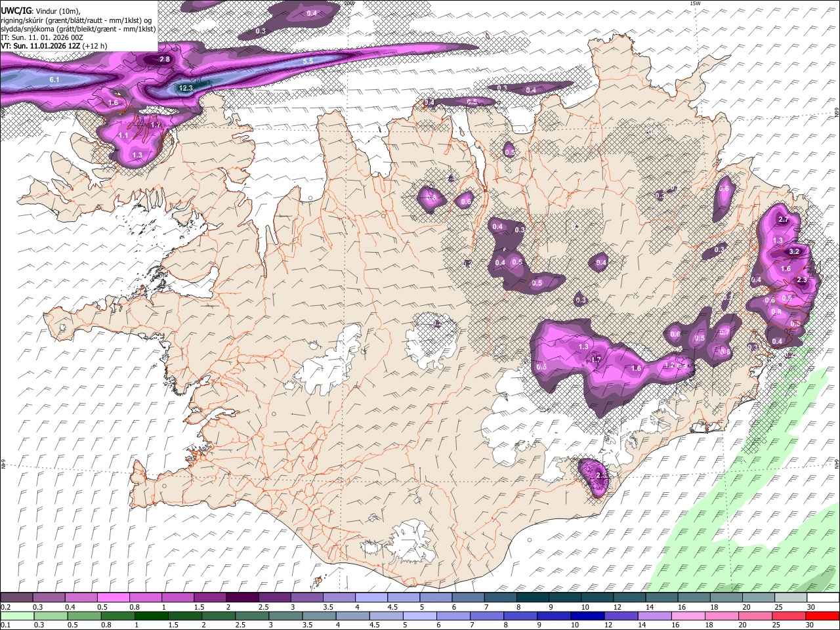The height and width of the screenshot is (630, 840).
Task: Pick the deep blue swatch between 10 and 12
Action: [x=587, y=616]
